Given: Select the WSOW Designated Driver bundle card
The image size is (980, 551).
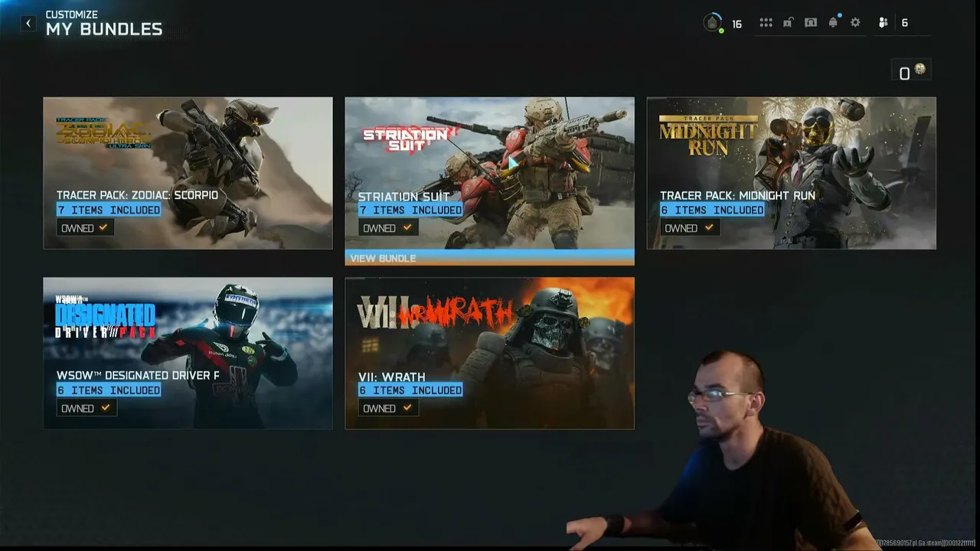Looking at the screenshot, I should pyautogui.click(x=188, y=353).
